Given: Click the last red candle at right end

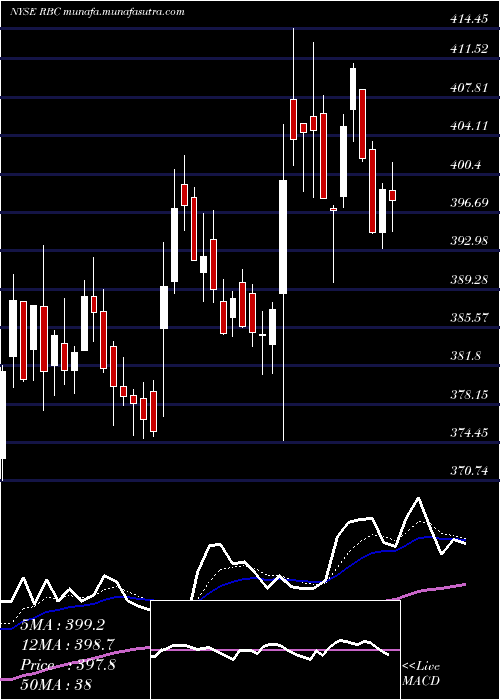Looking at the screenshot, I should [x=393, y=196].
